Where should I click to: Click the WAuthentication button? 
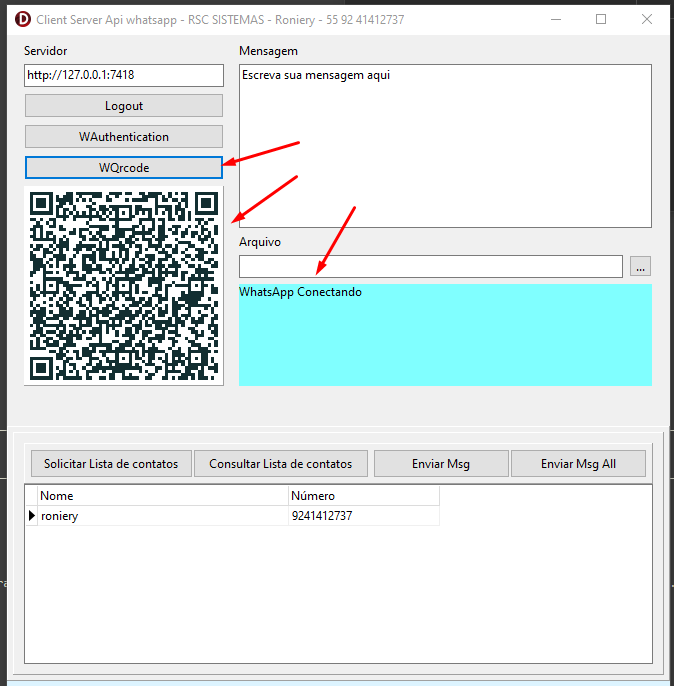(x=124, y=137)
